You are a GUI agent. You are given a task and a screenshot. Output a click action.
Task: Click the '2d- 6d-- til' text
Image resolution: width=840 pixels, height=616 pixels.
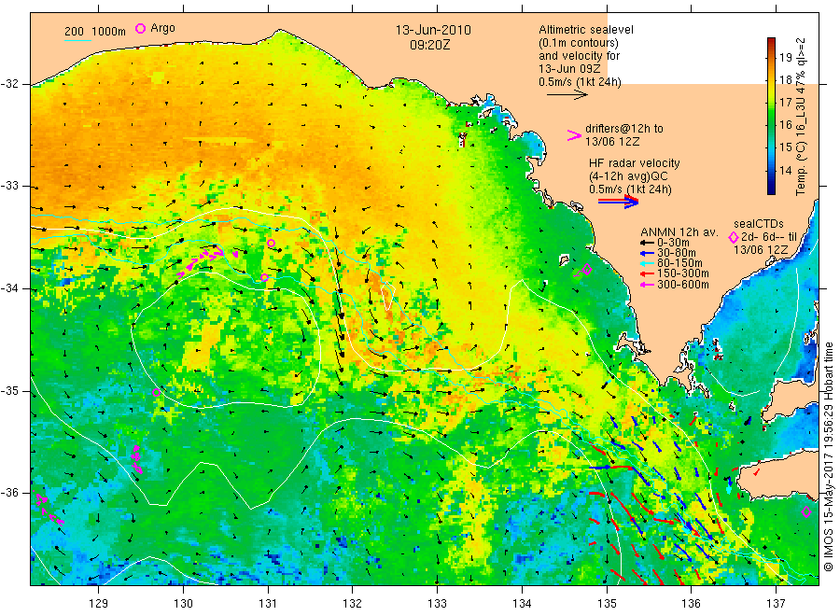769,237
